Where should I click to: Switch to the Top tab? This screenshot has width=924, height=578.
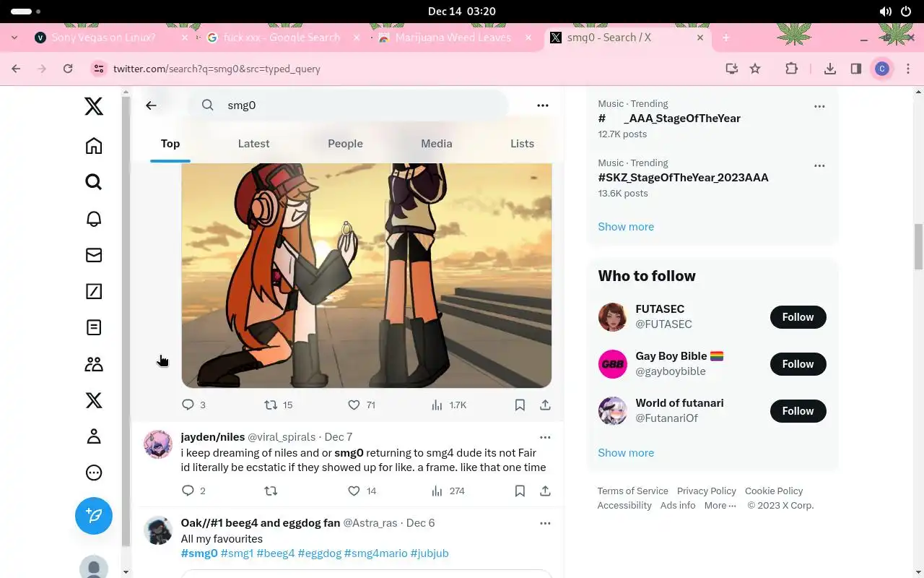[170, 144]
